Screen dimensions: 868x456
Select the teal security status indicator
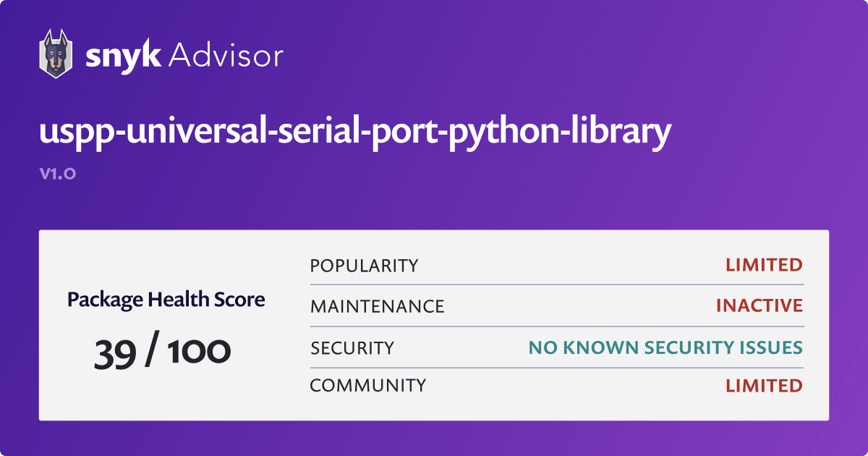[666, 347]
